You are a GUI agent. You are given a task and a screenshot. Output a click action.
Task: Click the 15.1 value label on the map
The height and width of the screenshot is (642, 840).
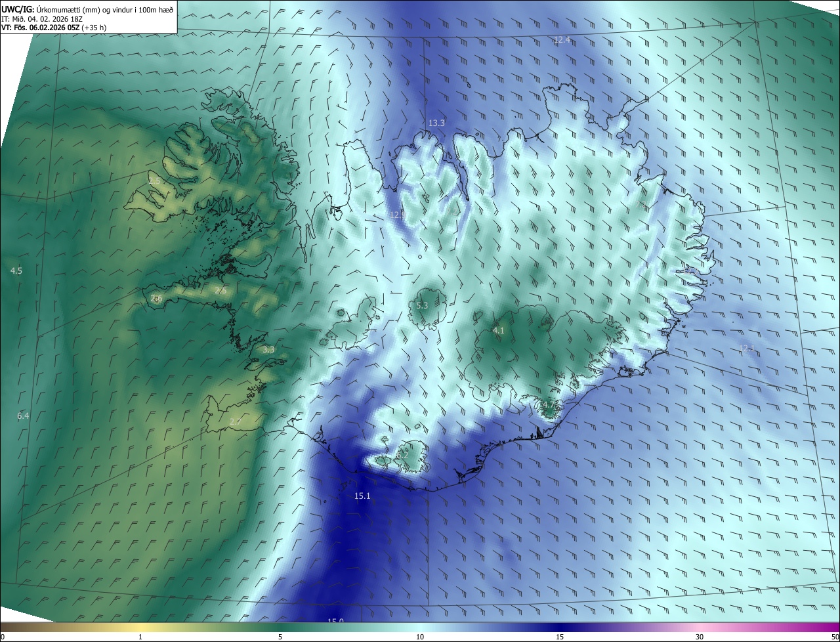click(362, 496)
